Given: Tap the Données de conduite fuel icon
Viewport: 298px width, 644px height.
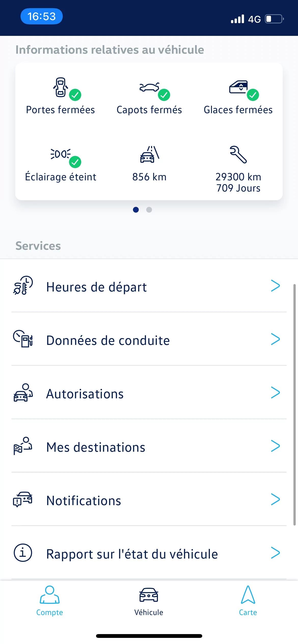Looking at the screenshot, I should [23, 339].
